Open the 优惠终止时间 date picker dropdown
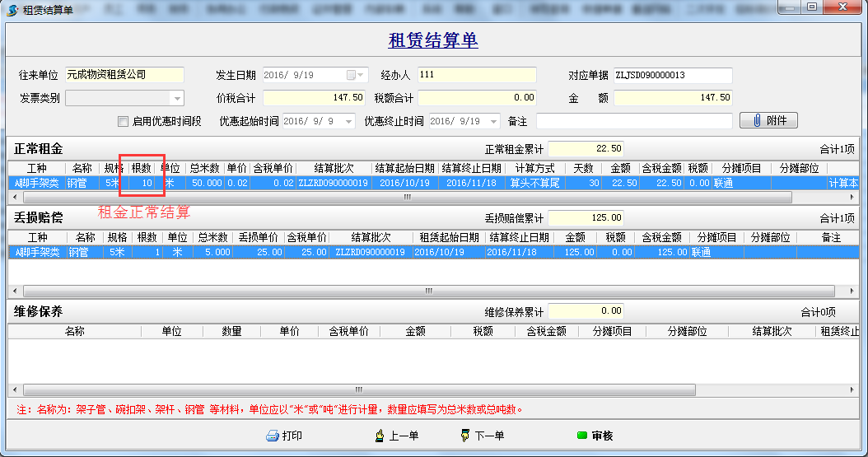This screenshot has height=457, width=868. (493, 122)
